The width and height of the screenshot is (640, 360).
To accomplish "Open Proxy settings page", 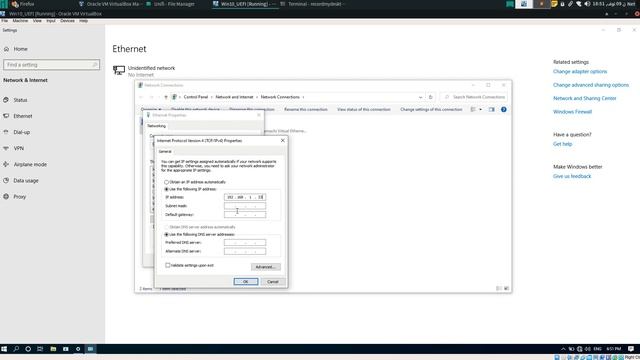I will click(19, 197).
